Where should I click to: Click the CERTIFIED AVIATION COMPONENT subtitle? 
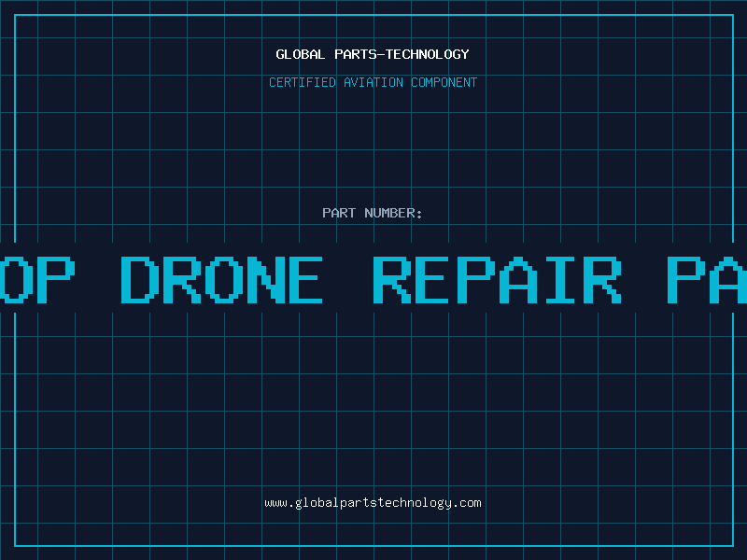pos(373,82)
